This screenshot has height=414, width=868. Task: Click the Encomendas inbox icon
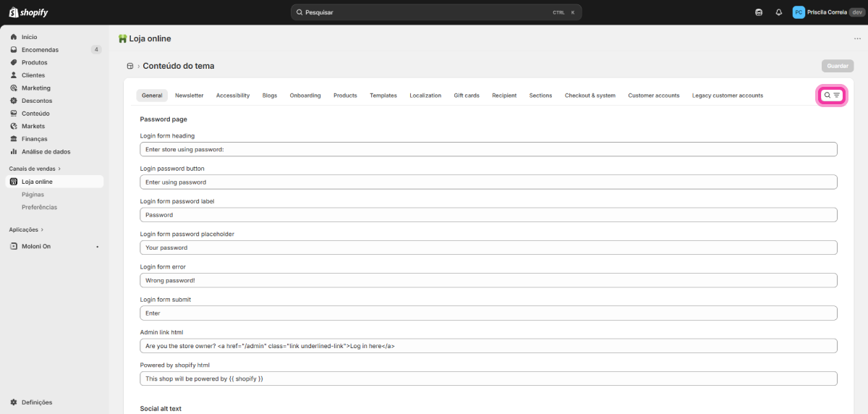[x=14, y=50]
